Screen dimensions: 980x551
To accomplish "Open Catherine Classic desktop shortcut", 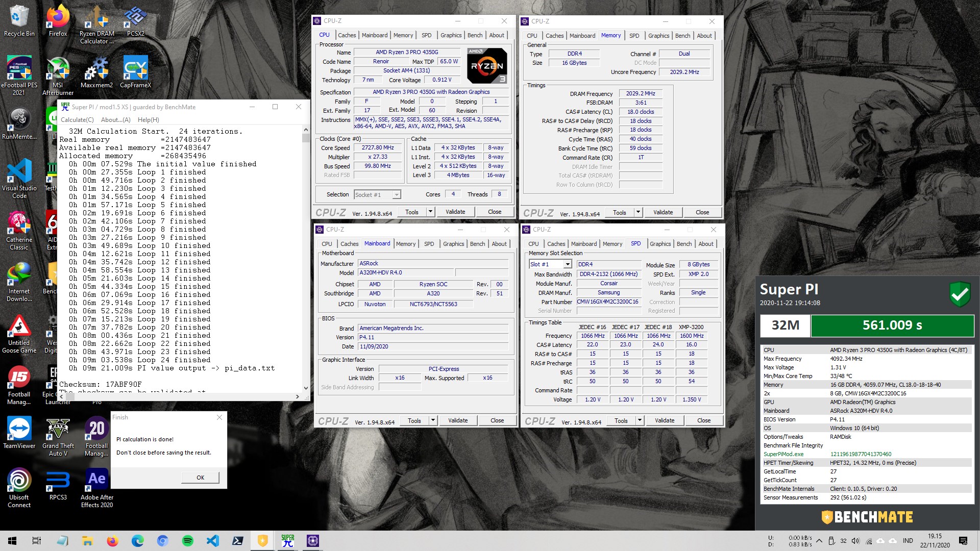I will click(x=19, y=231).
